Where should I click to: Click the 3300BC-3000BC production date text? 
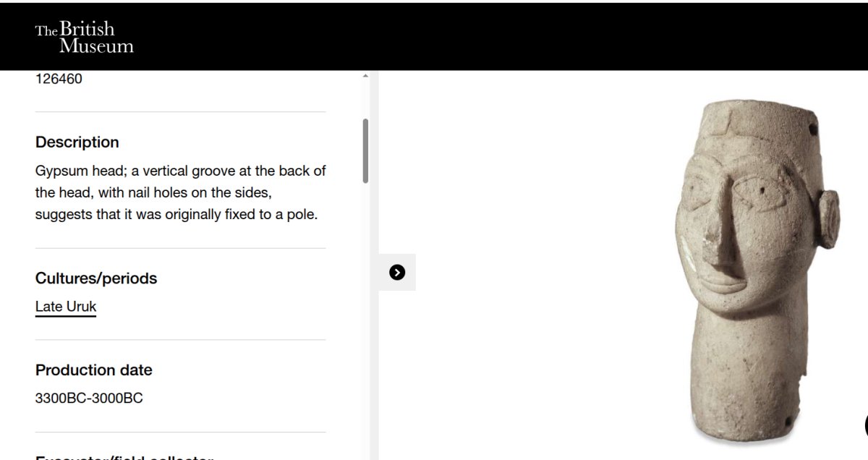click(89, 398)
